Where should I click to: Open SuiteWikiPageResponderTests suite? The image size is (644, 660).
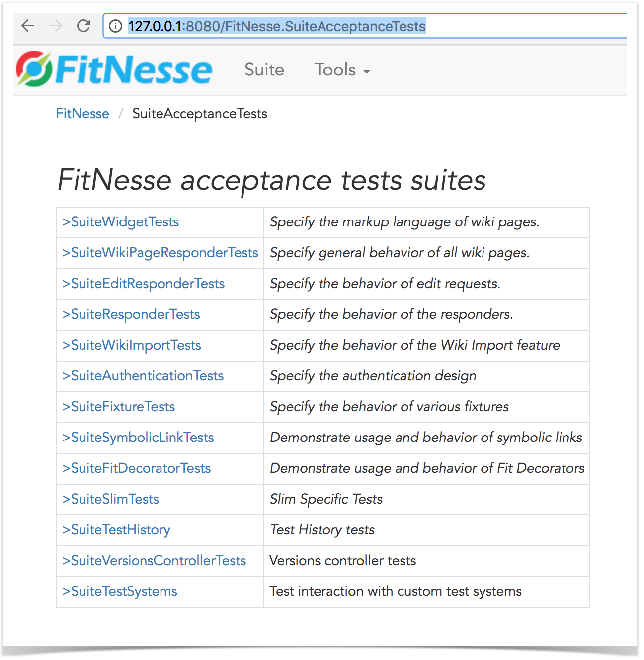160,253
